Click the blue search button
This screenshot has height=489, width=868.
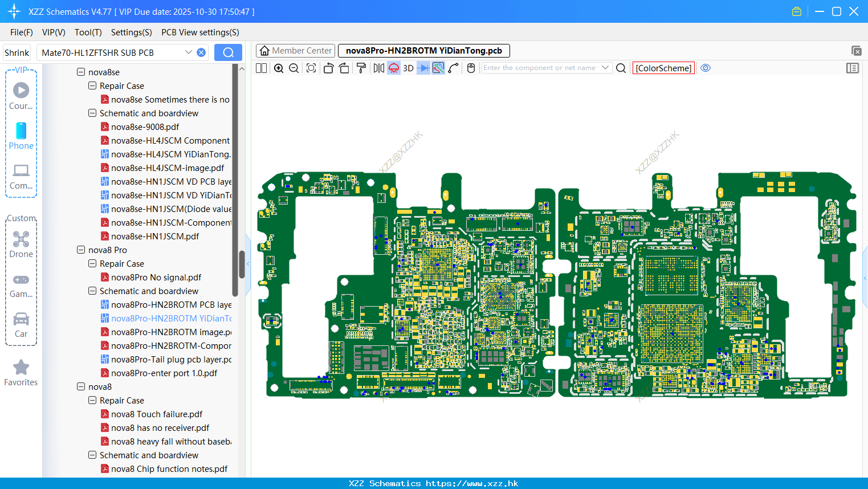click(228, 52)
